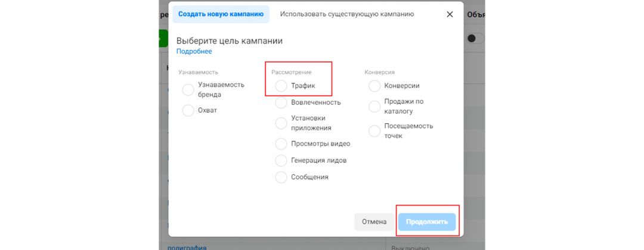The width and height of the screenshot is (644, 250).
Task: Toggle the switch behind the dialog
Action: point(475,38)
